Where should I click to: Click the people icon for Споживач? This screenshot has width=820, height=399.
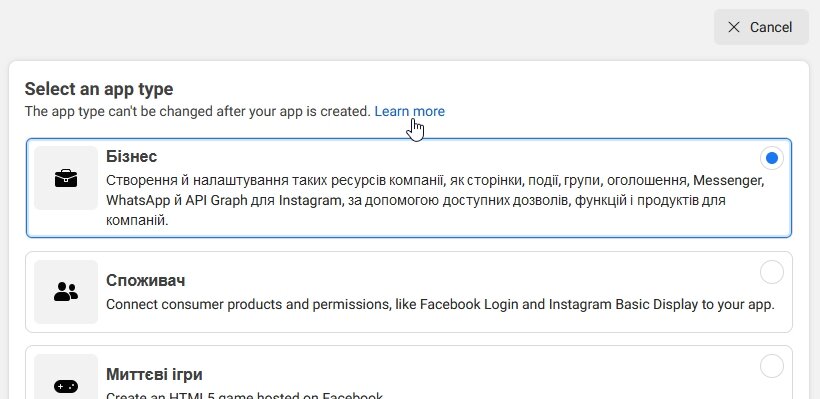coord(66,292)
